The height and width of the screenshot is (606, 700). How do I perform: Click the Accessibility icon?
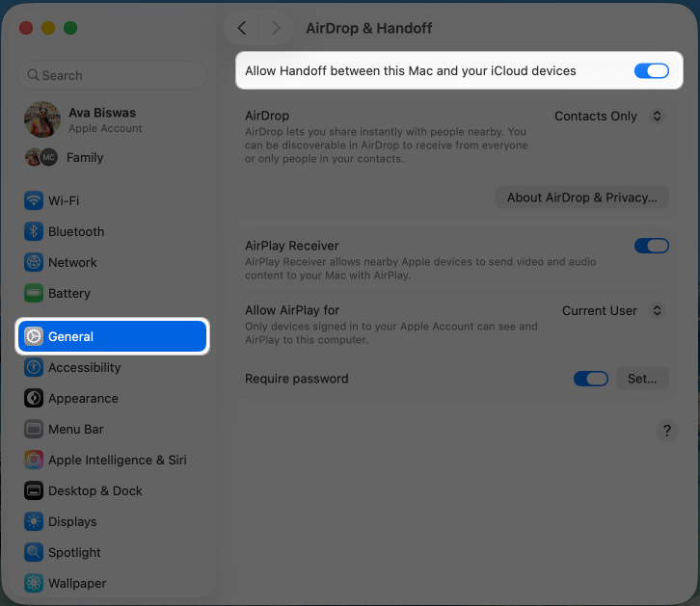[34, 367]
